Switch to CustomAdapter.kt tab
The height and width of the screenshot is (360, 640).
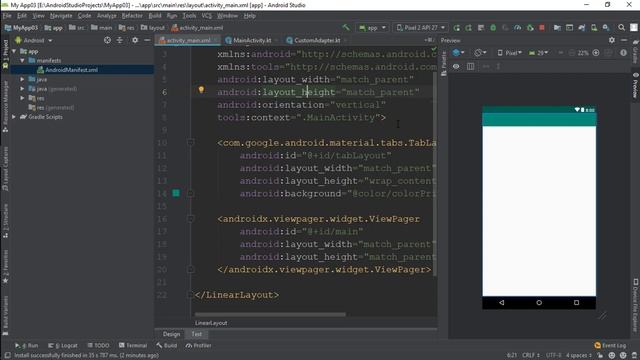click(x=317, y=40)
